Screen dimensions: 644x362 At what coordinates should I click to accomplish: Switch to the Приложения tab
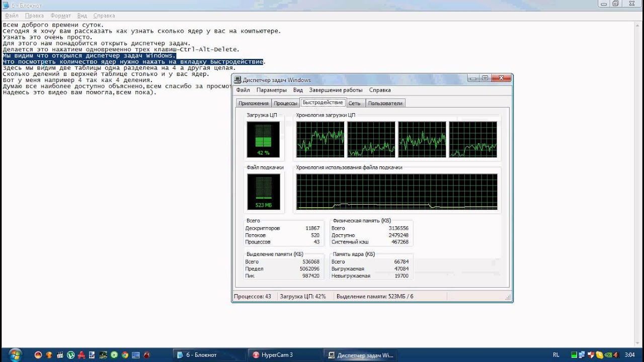click(x=254, y=103)
